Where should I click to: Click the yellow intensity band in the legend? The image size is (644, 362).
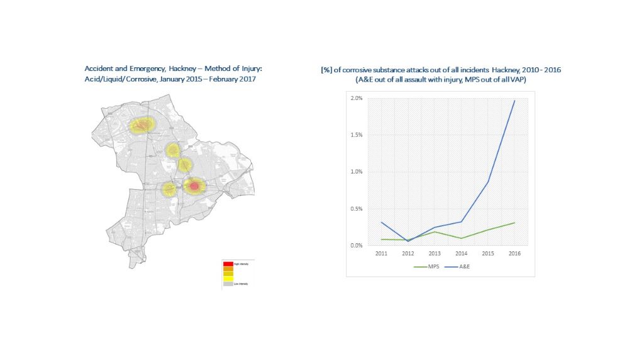pos(228,278)
